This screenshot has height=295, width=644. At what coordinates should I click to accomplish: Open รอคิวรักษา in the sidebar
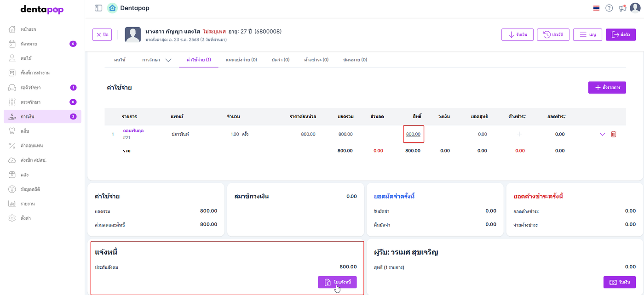point(42,87)
